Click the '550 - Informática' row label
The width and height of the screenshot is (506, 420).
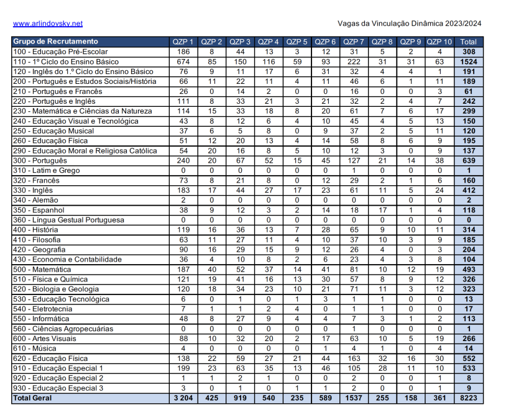coord(42,319)
